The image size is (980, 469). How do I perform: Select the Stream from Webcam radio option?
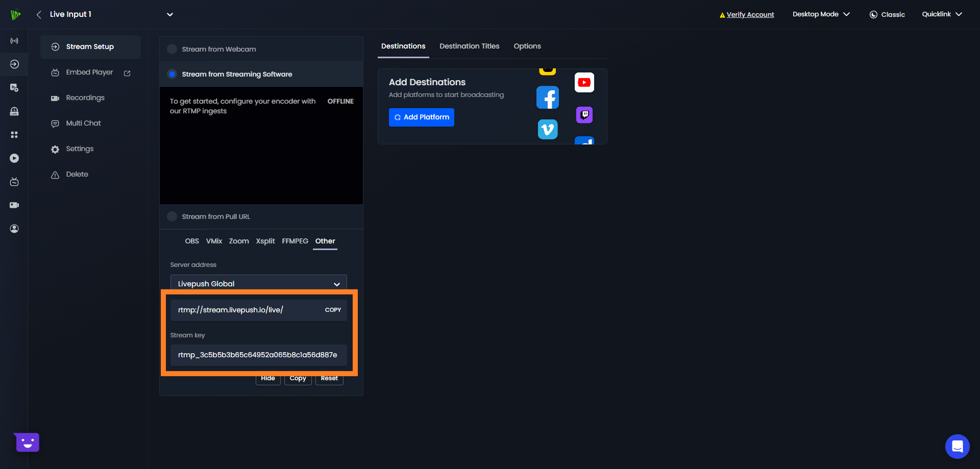point(173,49)
